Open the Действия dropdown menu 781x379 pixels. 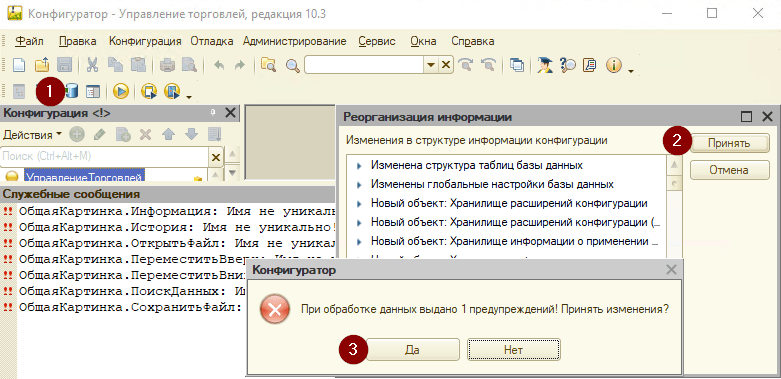[32, 134]
